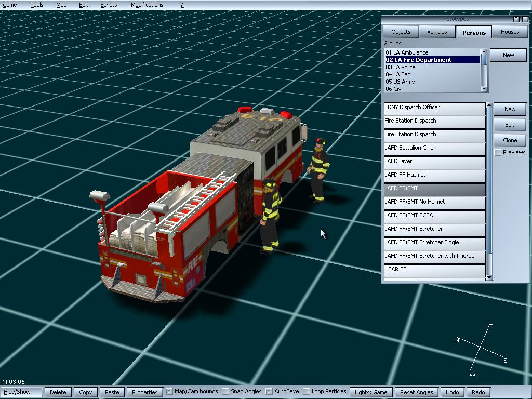Disable the AutoSave checkbox
532x399 pixels.
(x=269, y=392)
